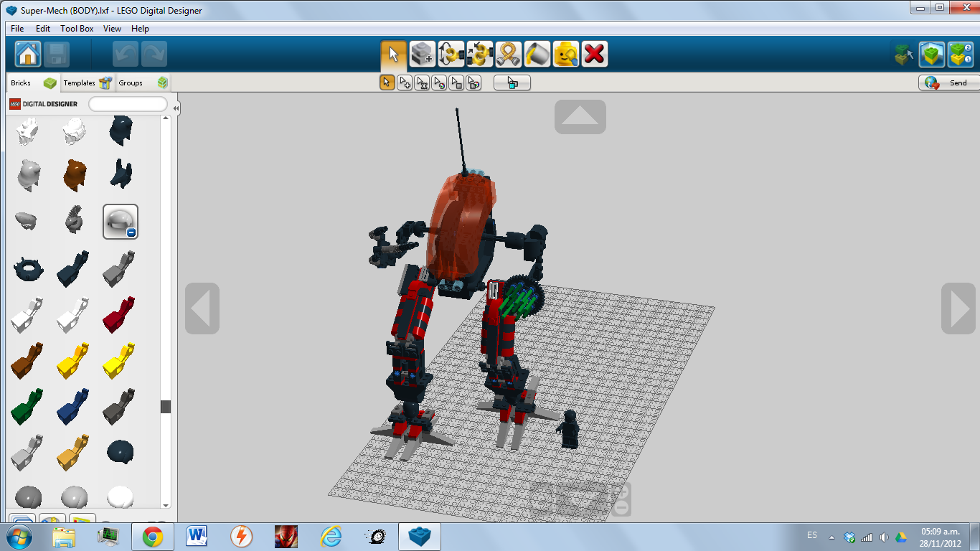The width and height of the screenshot is (980, 551).
Task: Toggle color-based selection mode
Action: pyautogui.click(x=438, y=83)
